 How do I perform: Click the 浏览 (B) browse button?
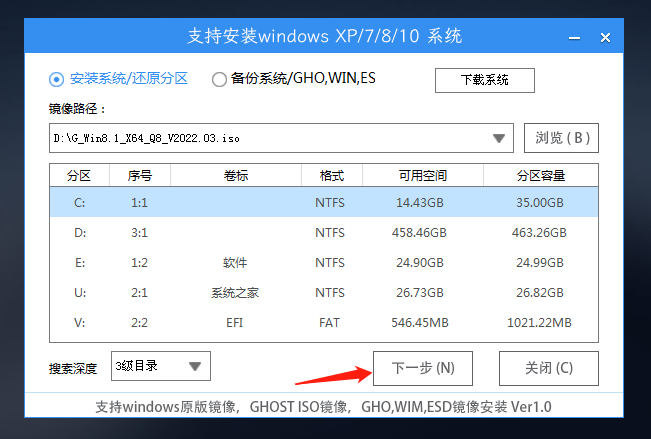pos(561,137)
